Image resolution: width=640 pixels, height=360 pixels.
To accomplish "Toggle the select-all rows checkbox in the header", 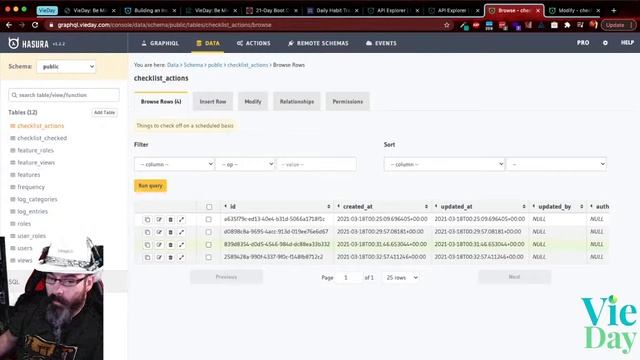I will 209,207.
